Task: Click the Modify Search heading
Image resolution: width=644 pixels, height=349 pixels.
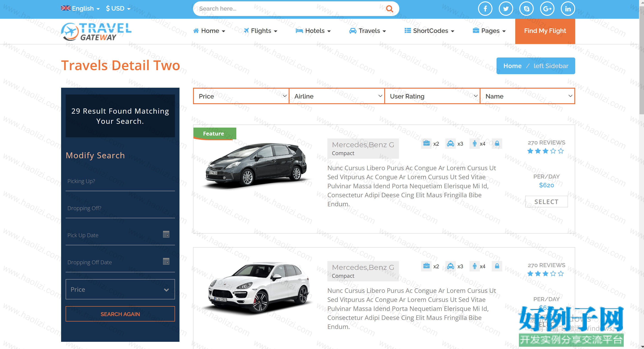Action: (x=95, y=155)
